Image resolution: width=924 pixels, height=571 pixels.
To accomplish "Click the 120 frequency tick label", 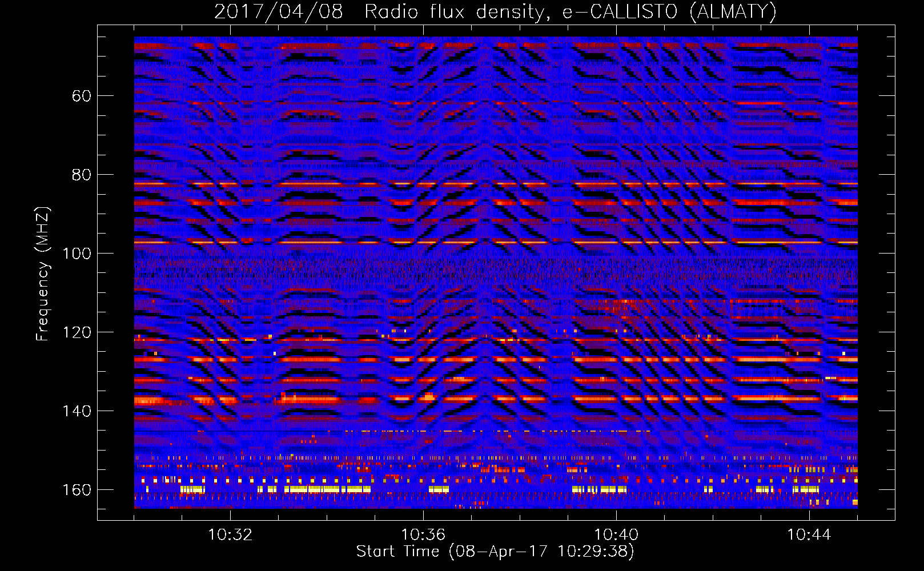I will tap(77, 332).
